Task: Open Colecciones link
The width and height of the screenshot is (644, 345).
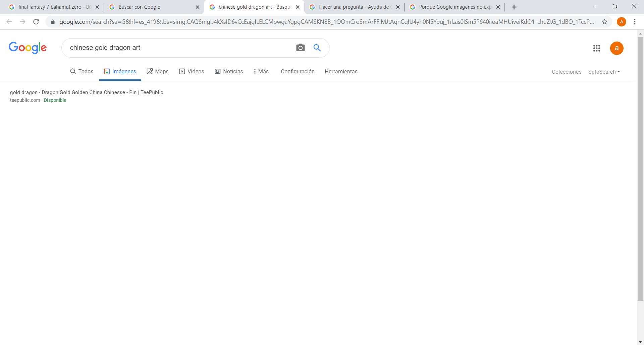Action: tap(567, 72)
